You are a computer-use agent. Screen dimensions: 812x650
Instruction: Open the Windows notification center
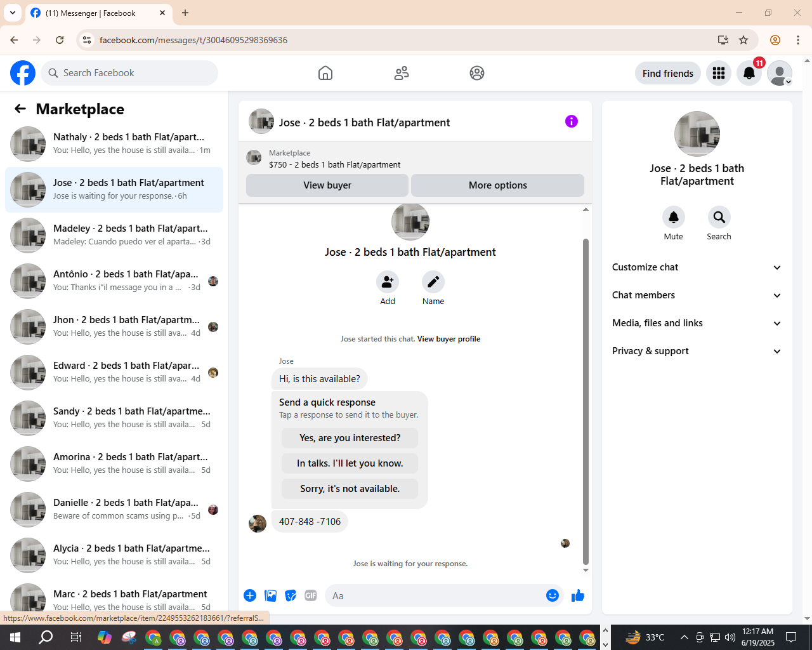[x=791, y=637]
